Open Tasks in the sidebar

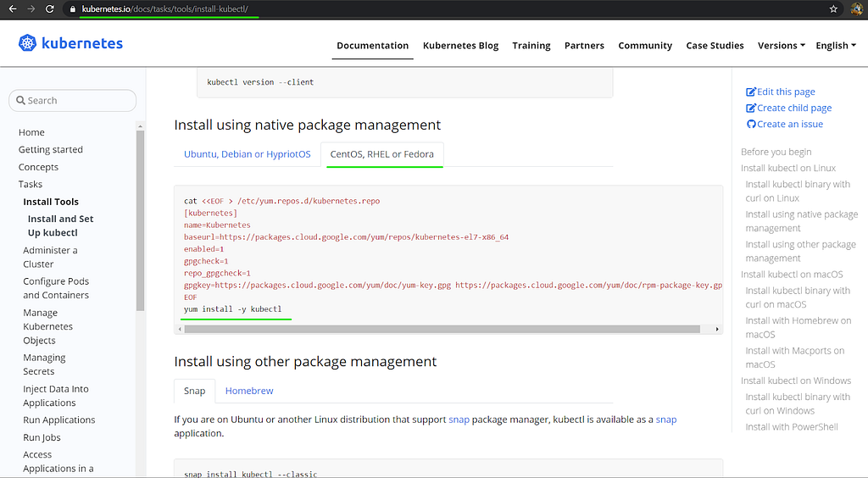click(x=31, y=184)
